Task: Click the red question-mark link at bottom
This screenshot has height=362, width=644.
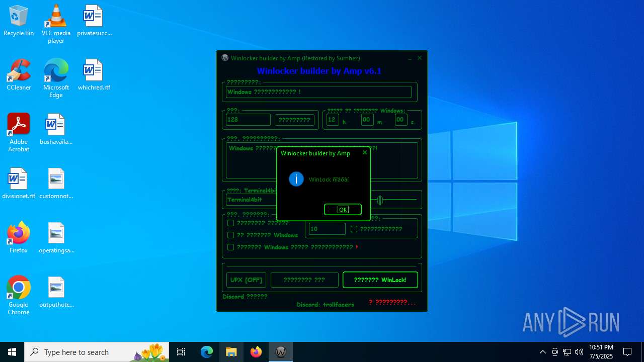Action: [392, 302]
